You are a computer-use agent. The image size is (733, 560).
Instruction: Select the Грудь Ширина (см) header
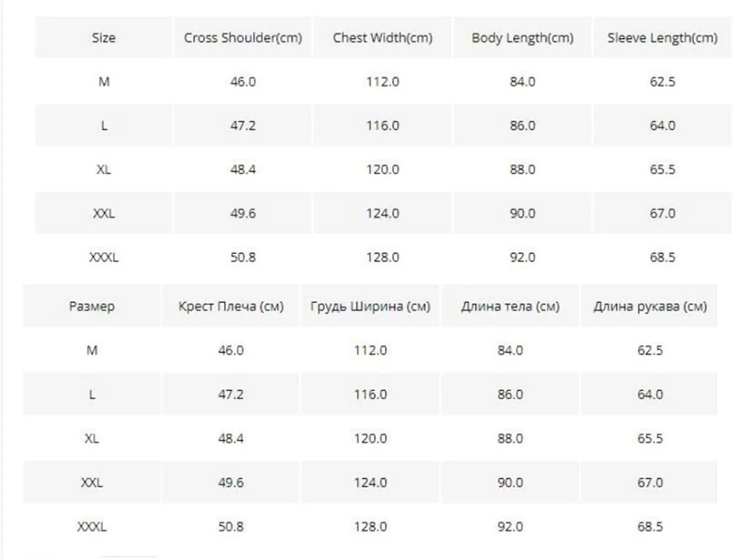pos(371,306)
